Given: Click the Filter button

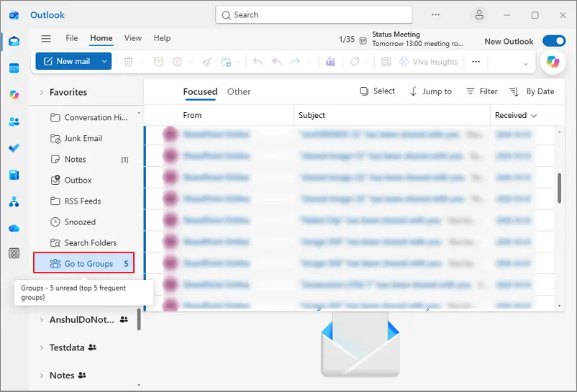Looking at the screenshot, I should pos(482,91).
